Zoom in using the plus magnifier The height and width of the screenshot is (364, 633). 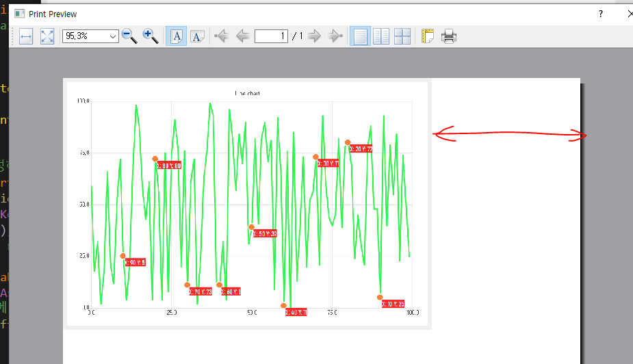[151, 36]
